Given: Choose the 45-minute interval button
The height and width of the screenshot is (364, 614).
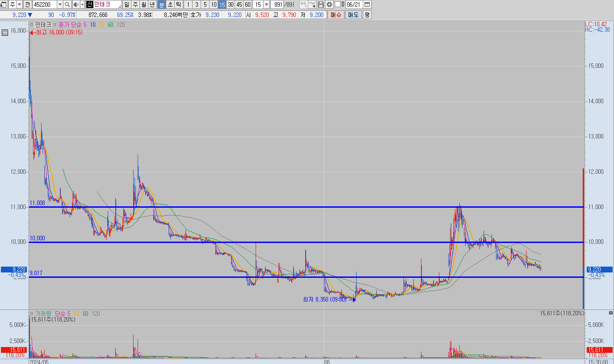Looking at the screenshot, I should [239, 4].
